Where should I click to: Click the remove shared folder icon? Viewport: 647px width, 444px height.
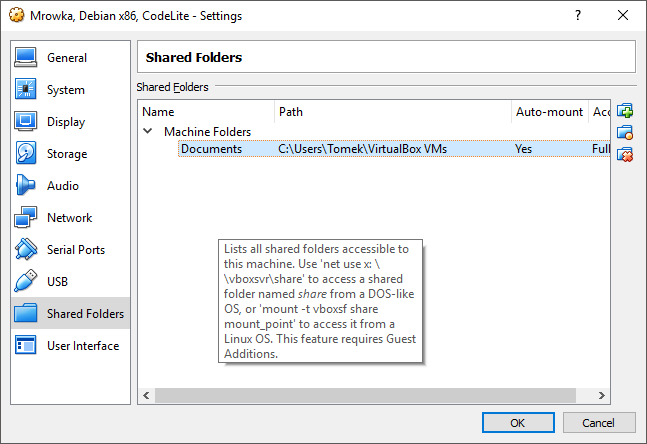(x=626, y=154)
